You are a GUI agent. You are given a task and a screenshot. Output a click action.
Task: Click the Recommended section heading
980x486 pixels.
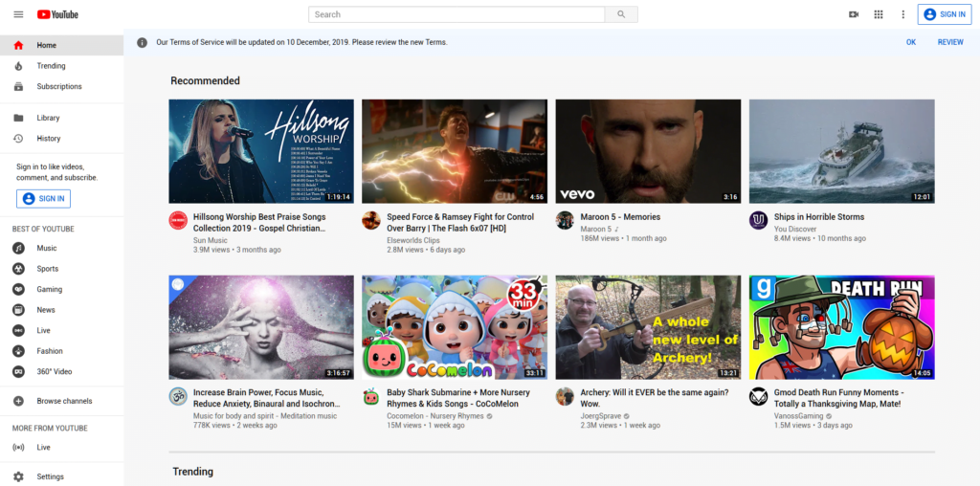pos(205,80)
